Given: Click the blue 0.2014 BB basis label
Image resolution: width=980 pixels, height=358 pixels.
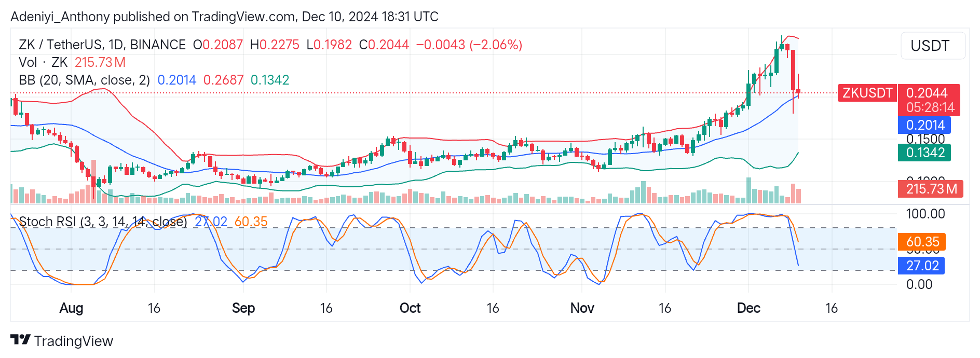Looking at the screenshot, I should [x=924, y=125].
